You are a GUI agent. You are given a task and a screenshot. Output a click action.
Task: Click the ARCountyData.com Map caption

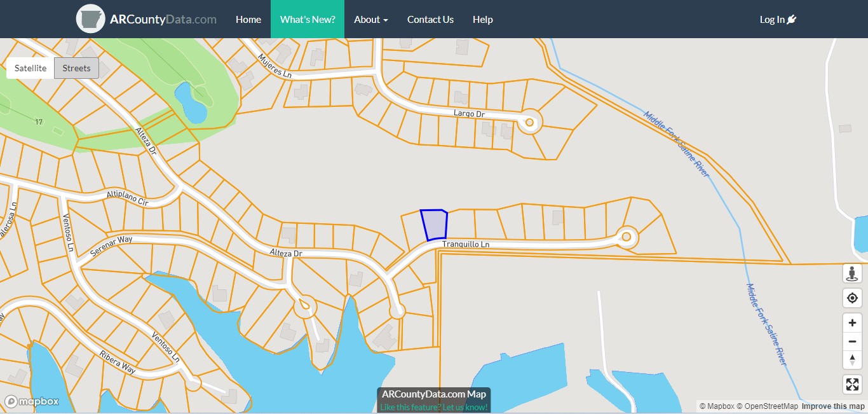coord(433,394)
